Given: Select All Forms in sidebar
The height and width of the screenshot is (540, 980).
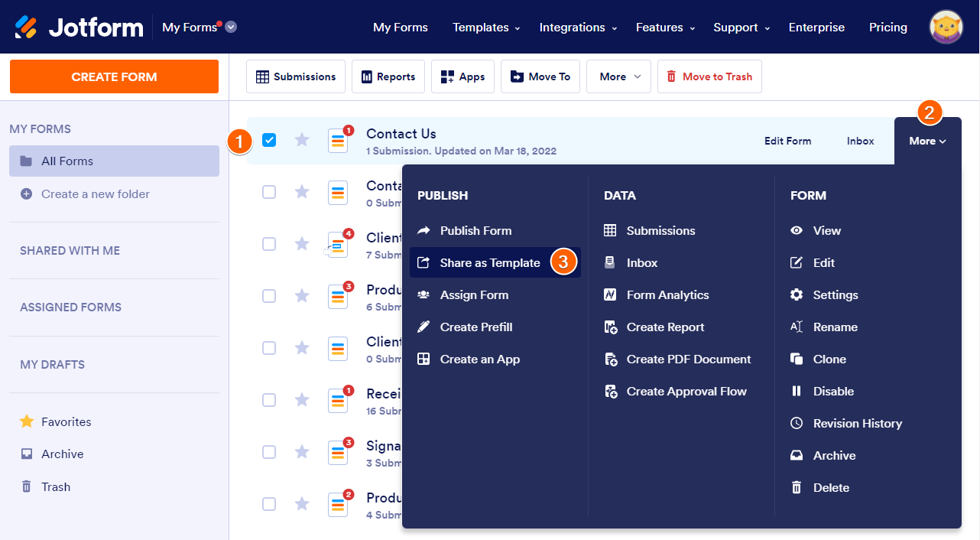Looking at the screenshot, I should [115, 161].
